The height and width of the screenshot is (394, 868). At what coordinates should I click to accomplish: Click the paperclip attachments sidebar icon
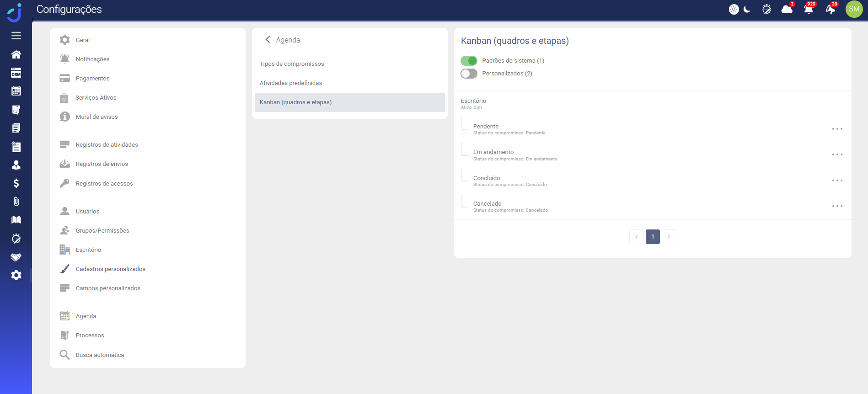coord(16,202)
